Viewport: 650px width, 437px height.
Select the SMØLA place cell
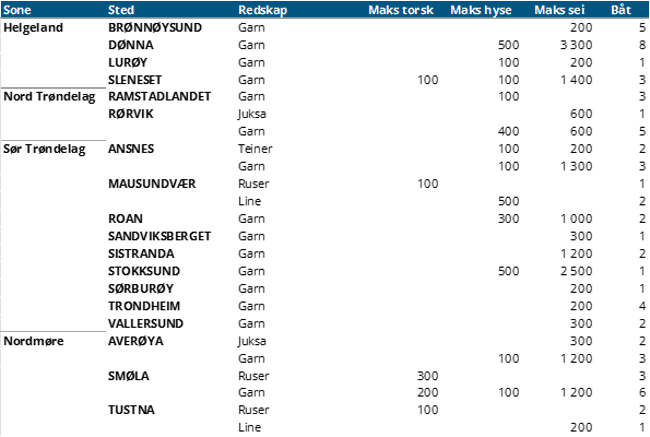[129, 376]
